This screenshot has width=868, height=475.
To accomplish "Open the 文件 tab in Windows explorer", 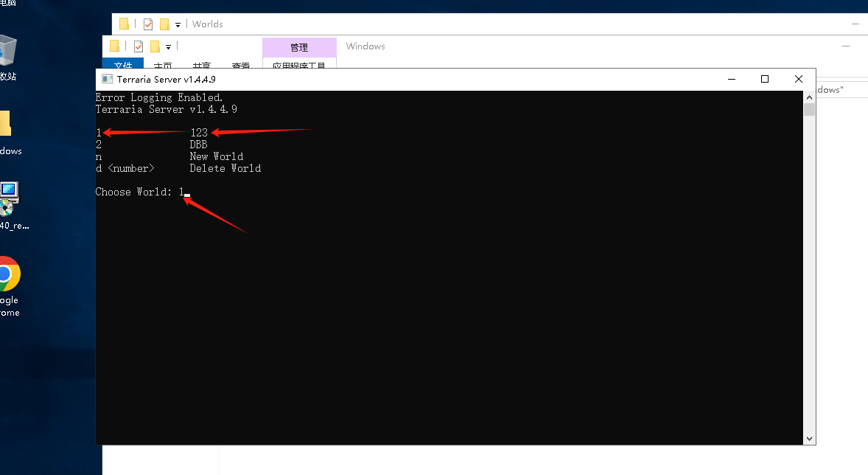I will (x=123, y=63).
